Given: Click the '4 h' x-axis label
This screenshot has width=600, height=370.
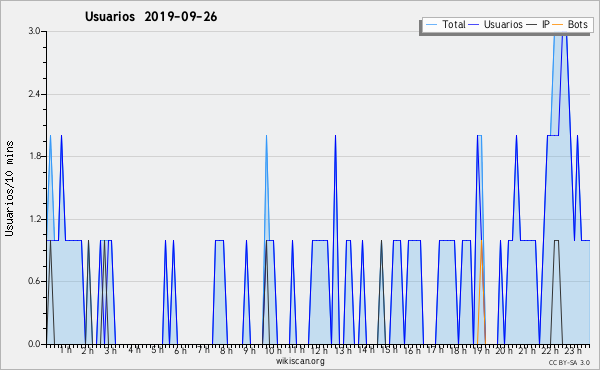Looking at the screenshot, I should pos(134,350).
